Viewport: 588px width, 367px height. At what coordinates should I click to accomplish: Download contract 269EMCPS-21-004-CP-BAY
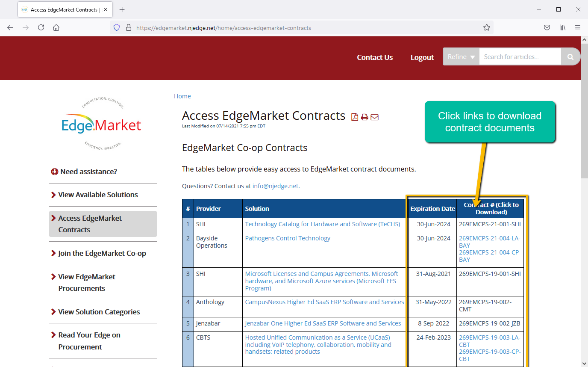[490, 256]
